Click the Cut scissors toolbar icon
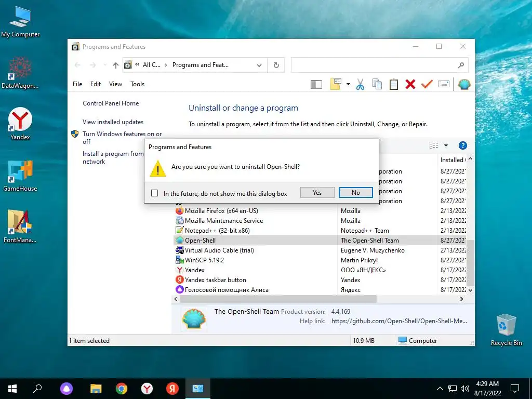 (361, 84)
